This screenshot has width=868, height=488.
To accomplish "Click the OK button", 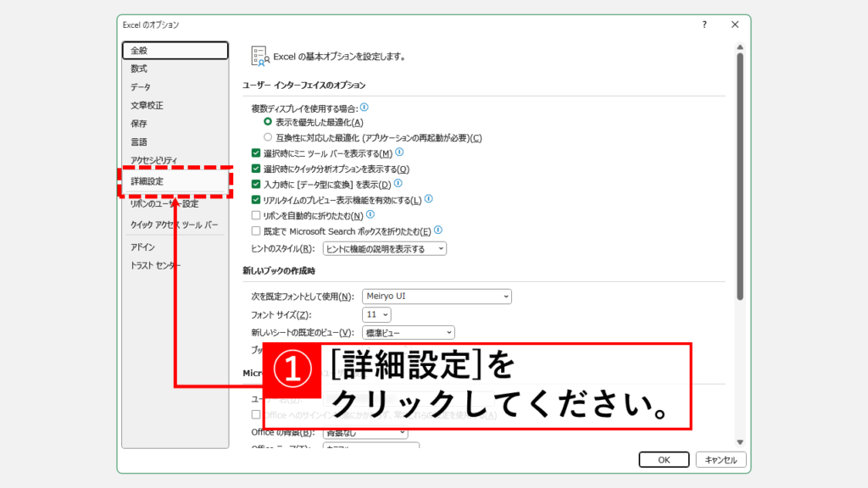I will click(664, 460).
